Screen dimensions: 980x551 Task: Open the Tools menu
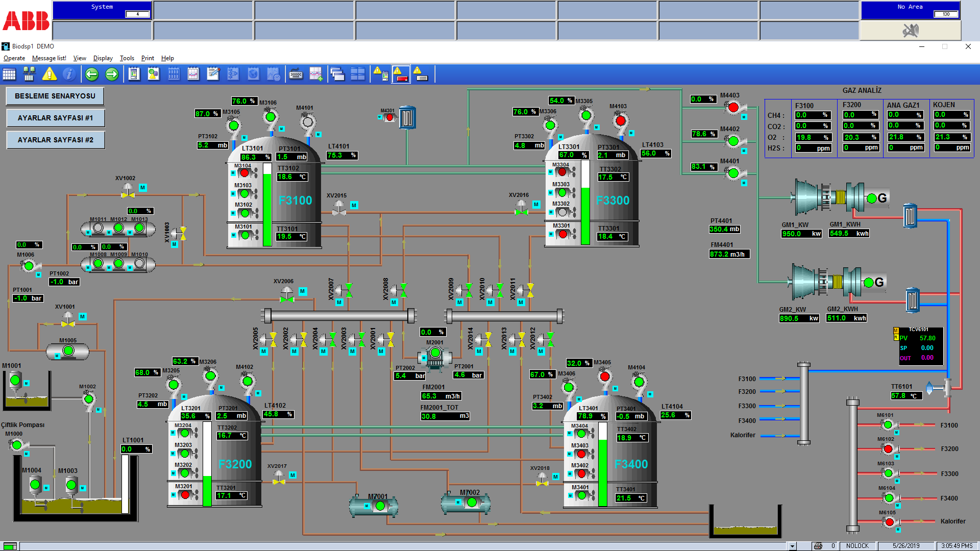(x=127, y=58)
